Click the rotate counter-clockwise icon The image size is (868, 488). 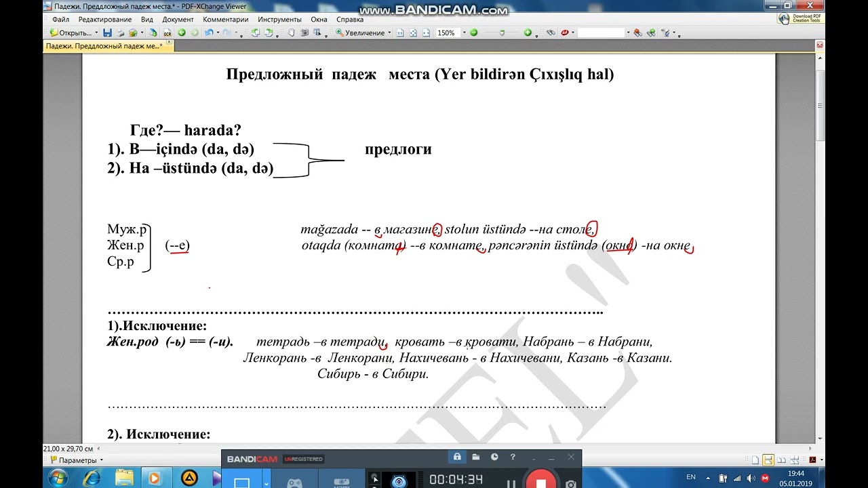tap(256, 33)
